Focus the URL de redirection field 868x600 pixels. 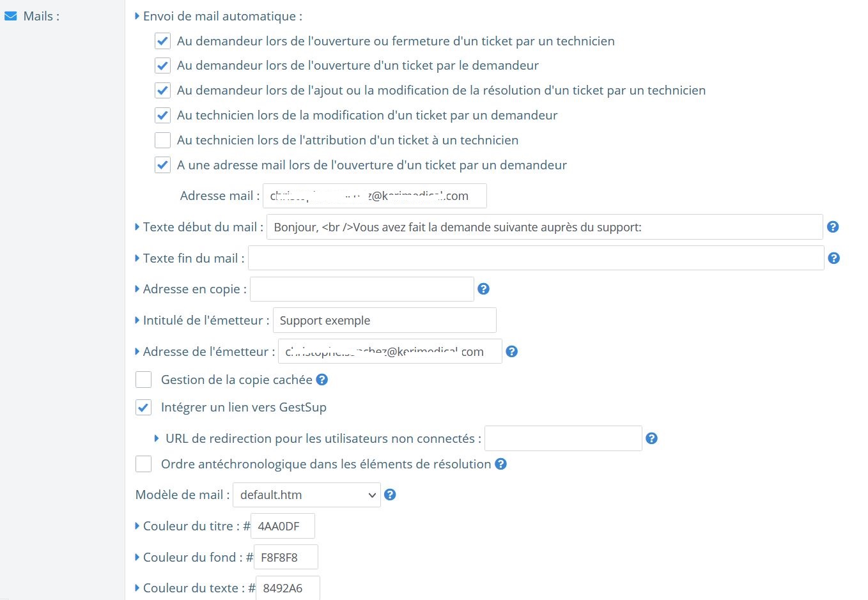click(x=563, y=438)
